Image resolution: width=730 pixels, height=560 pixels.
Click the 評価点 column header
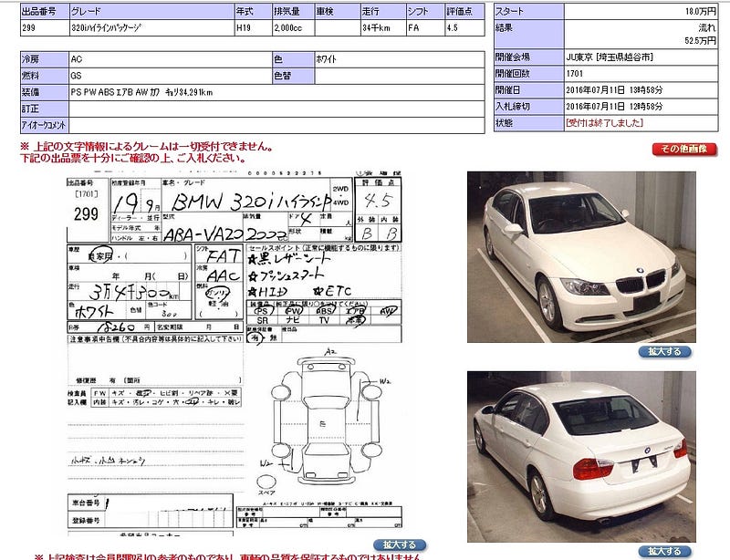point(464,11)
